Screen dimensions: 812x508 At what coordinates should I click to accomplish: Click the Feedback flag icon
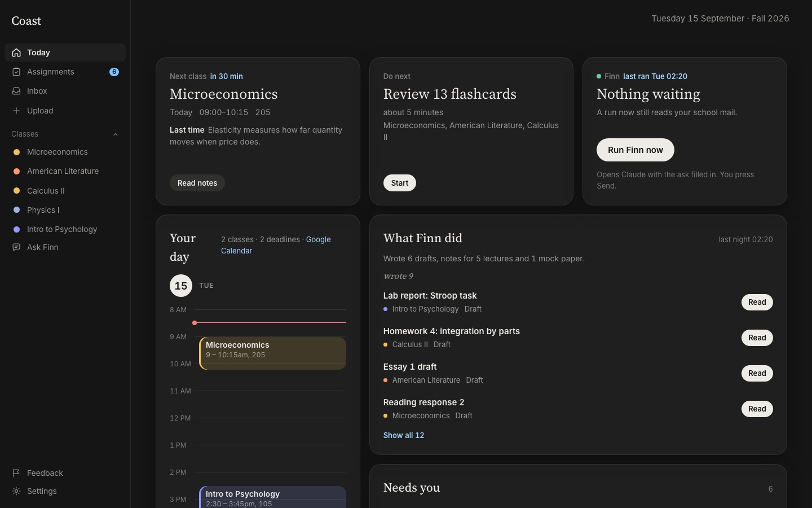[16, 473]
